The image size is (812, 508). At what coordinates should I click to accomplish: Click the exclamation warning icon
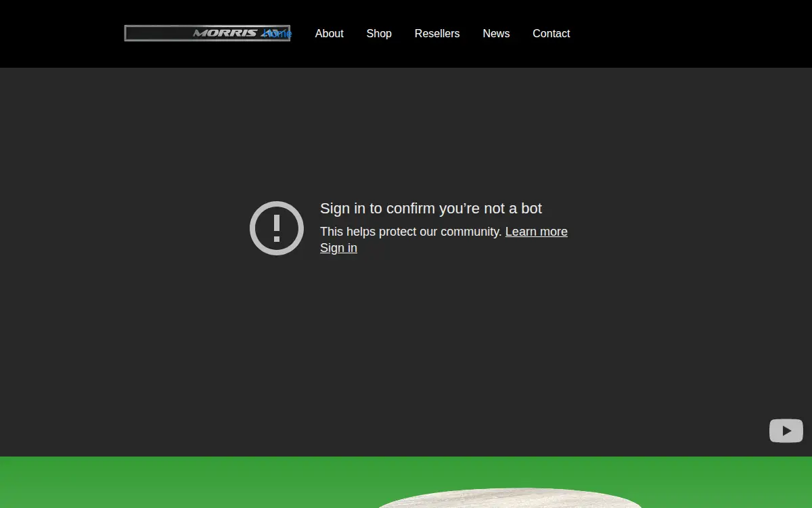tap(277, 228)
